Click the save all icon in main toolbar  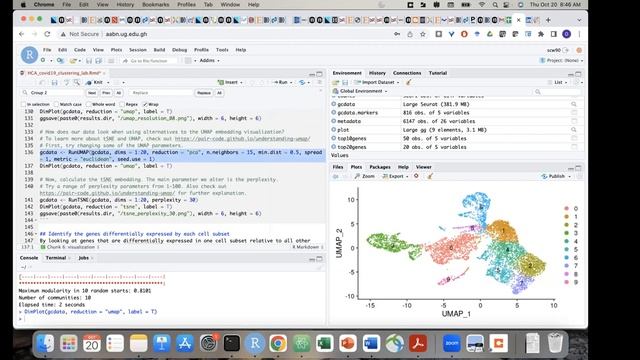click(x=98, y=60)
